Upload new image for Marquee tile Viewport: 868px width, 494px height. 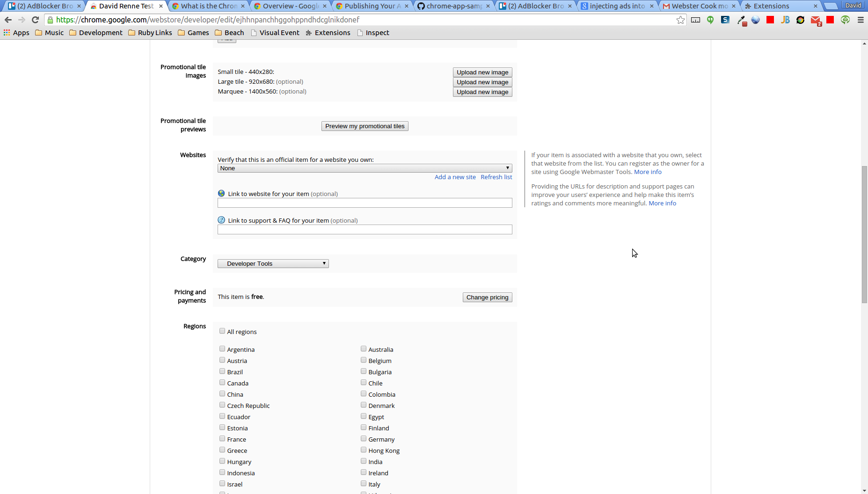482,92
